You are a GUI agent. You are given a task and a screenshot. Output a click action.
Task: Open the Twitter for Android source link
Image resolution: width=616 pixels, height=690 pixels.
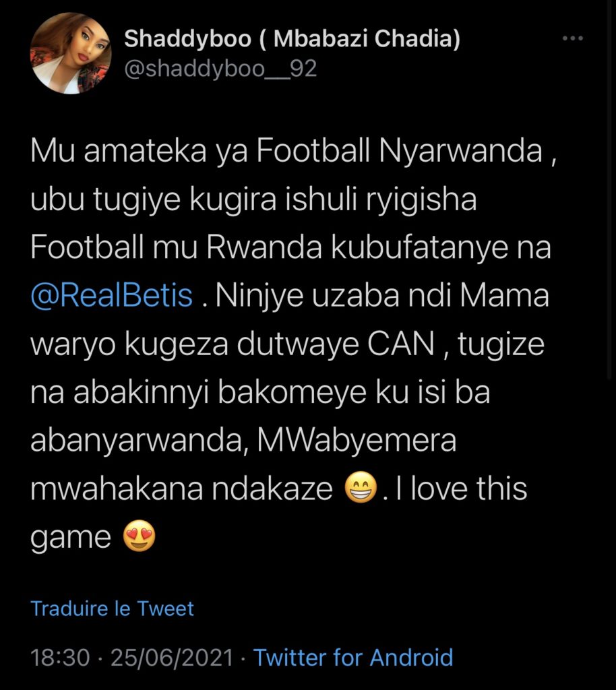click(353, 657)
